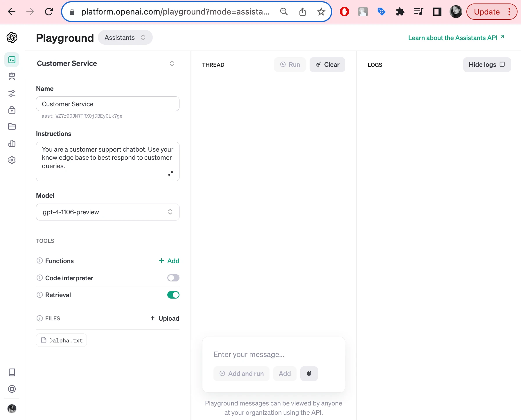
Task: Clear the thread
Action: [x=327, y=64]
